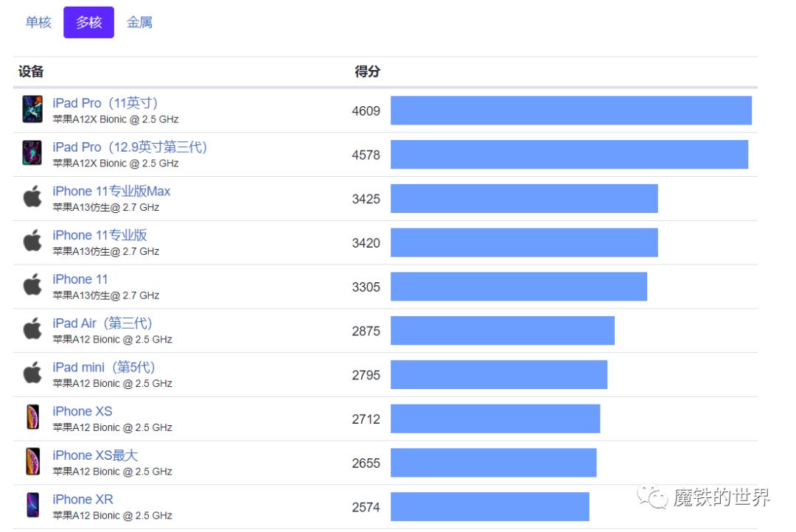The width and height of the screenshot is (796, 532).
Task: Follow the iPhone XR device link
Action: (83, 500)
